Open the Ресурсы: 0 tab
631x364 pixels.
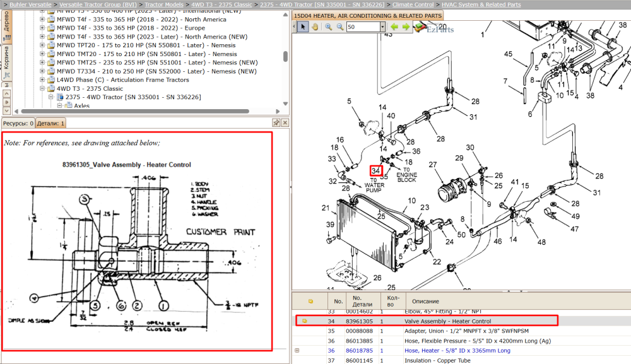(x=18, y=123)
